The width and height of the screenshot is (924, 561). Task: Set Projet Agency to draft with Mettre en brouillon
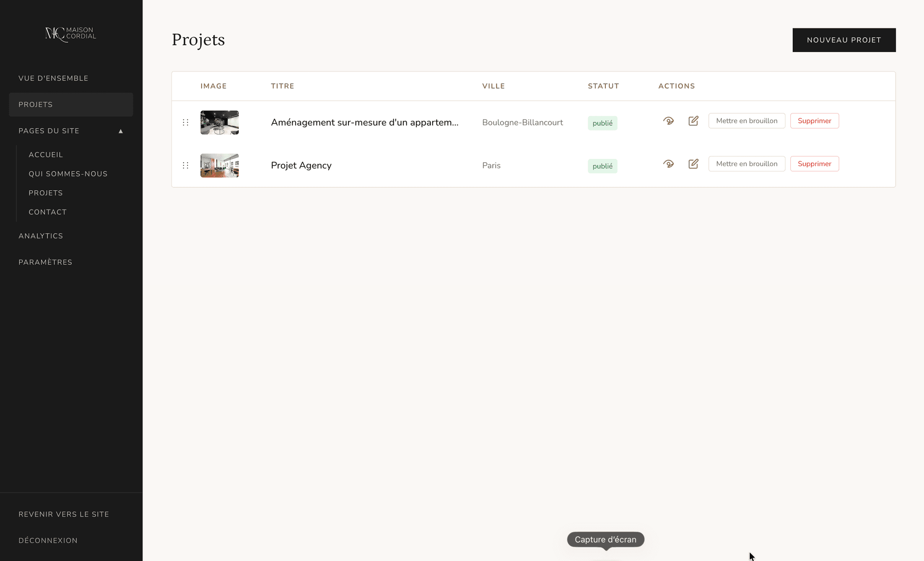pyautogui.click(x=746, y=164)
